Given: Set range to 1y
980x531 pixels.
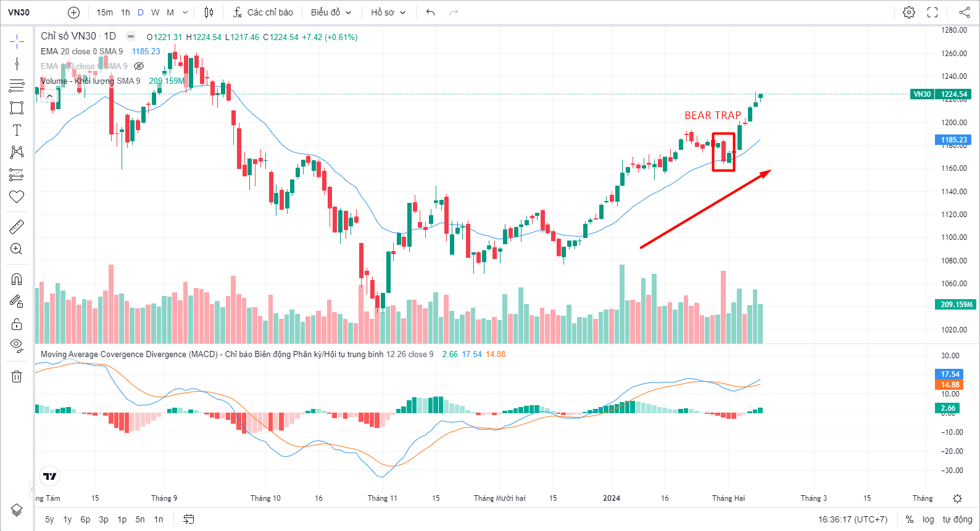Looking at the screenshot, I should coord(67,519).
